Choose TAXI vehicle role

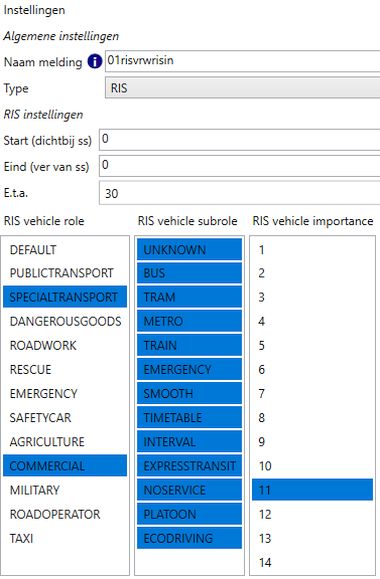[65, 538]
